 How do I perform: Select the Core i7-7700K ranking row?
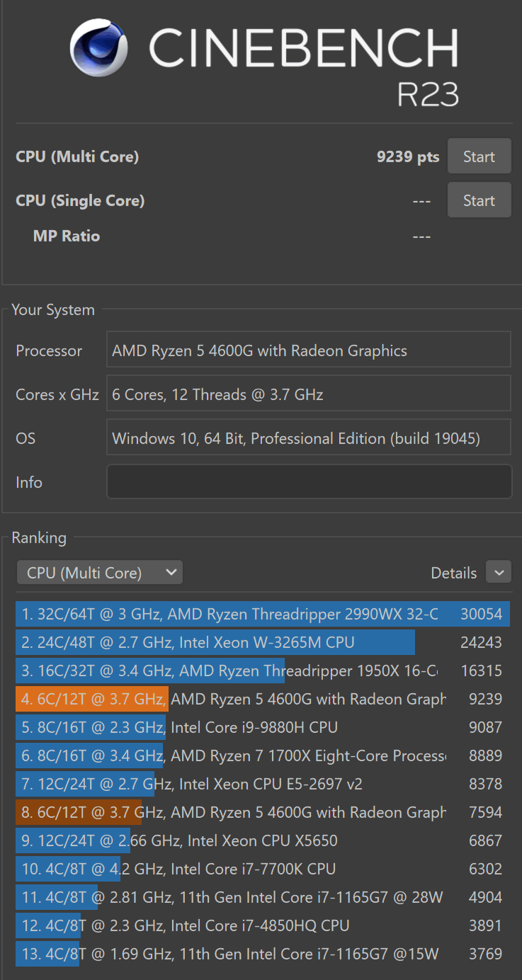[262, 869]
